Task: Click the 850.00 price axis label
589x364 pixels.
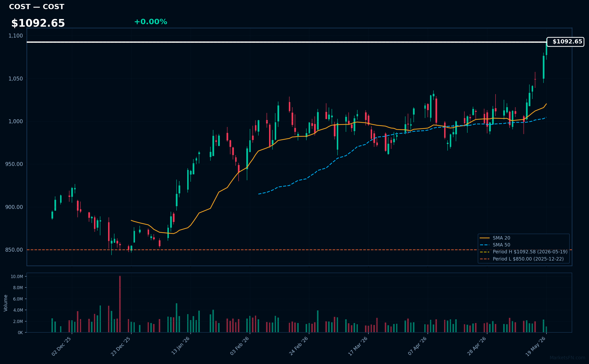Action: [x=14, y=250]
